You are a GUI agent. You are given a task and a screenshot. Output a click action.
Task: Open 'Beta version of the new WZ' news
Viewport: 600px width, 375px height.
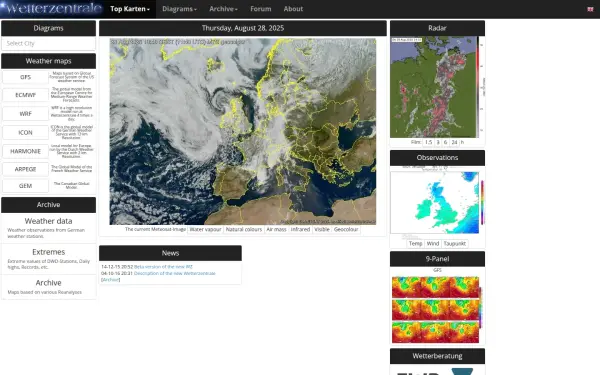(163, 267)
